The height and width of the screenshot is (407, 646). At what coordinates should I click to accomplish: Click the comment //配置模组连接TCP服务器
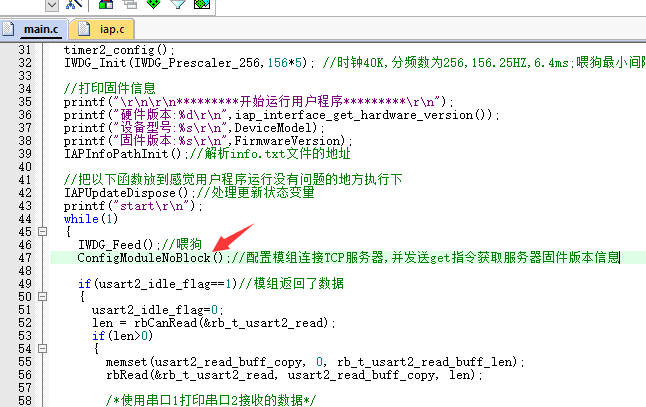point(424,257)
